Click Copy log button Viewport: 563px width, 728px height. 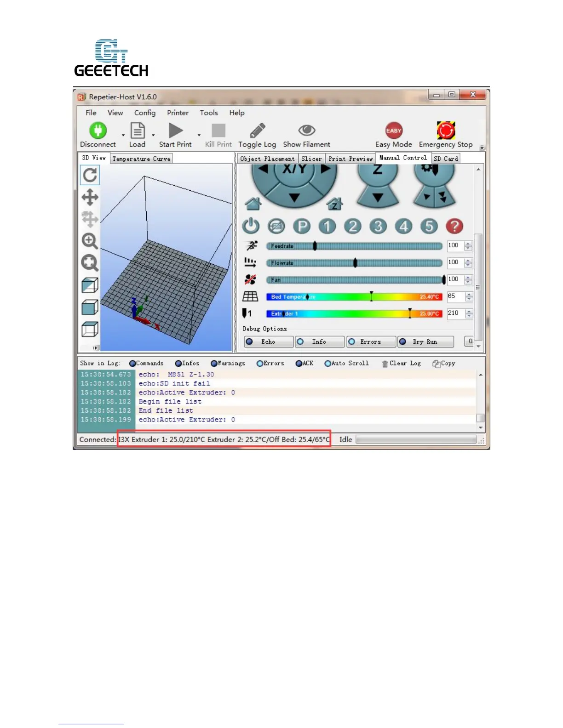tap(444, 364)
